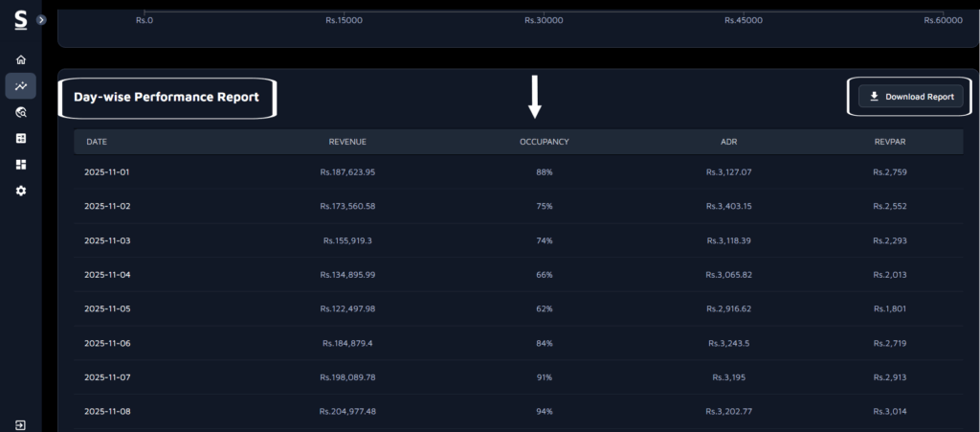
Task: Click the Day-wise Performance Report heading
Action: [167, 97]
